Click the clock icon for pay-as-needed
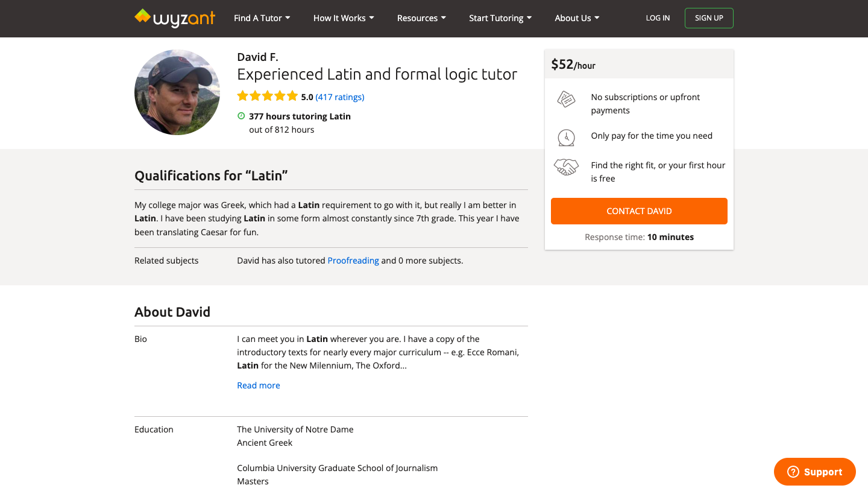 tap(566, 137)
